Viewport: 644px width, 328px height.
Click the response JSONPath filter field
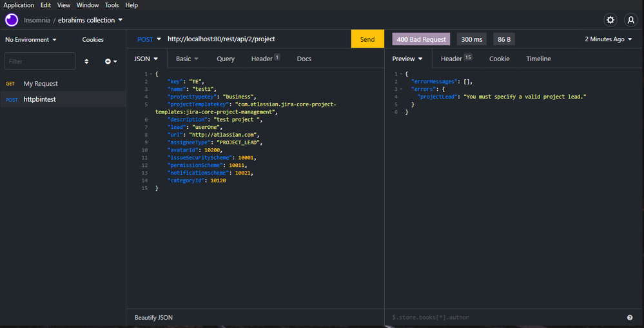(505, 317)
